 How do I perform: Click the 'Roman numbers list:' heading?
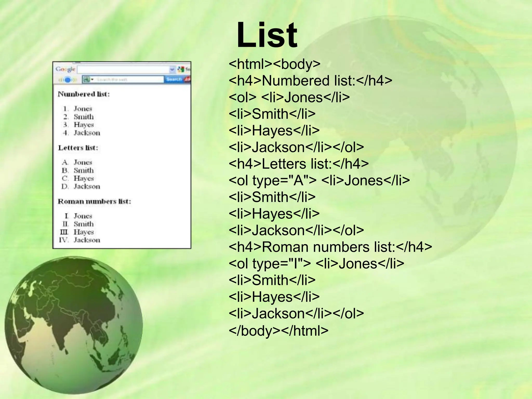(x=94, y=202)
